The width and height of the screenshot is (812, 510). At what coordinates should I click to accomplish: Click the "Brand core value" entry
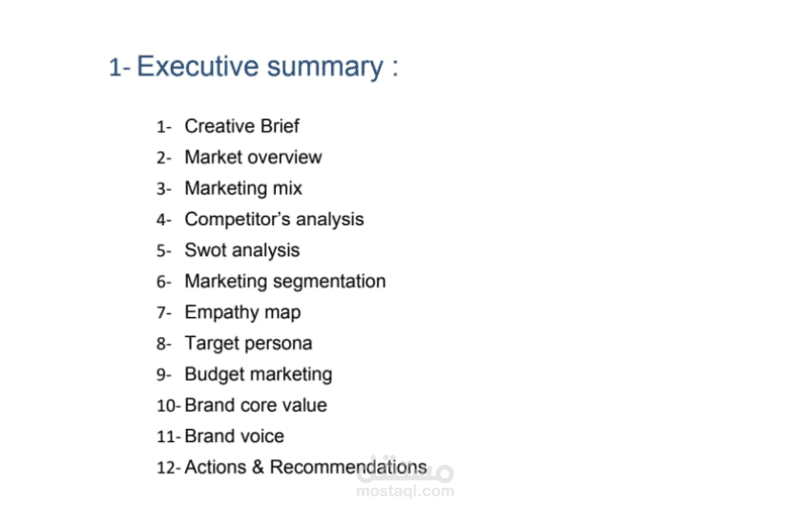[x=256, y=405]
